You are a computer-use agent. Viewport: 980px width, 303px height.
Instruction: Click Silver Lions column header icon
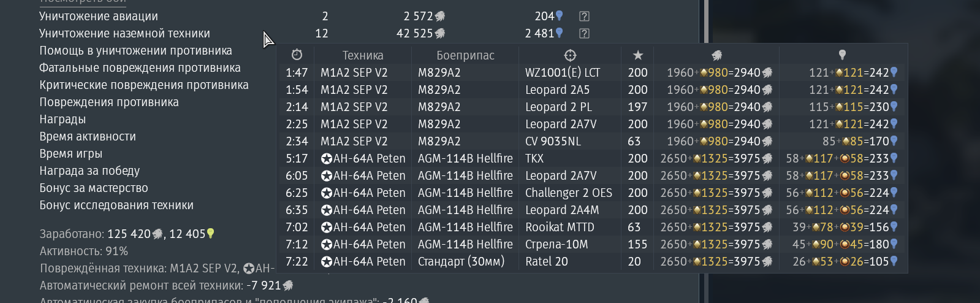[x=717, y=55]
